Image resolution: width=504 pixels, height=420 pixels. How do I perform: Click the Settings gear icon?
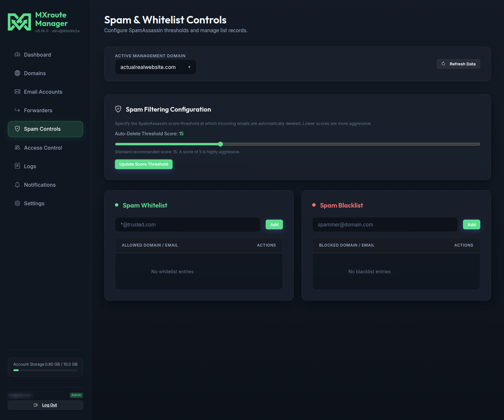17,203
